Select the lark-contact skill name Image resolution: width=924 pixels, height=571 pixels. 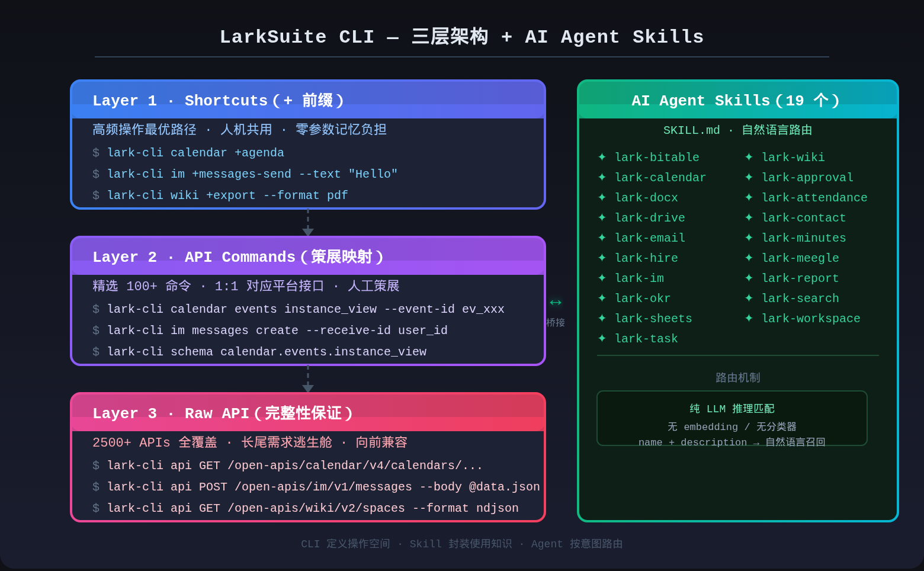click(804, 218)
